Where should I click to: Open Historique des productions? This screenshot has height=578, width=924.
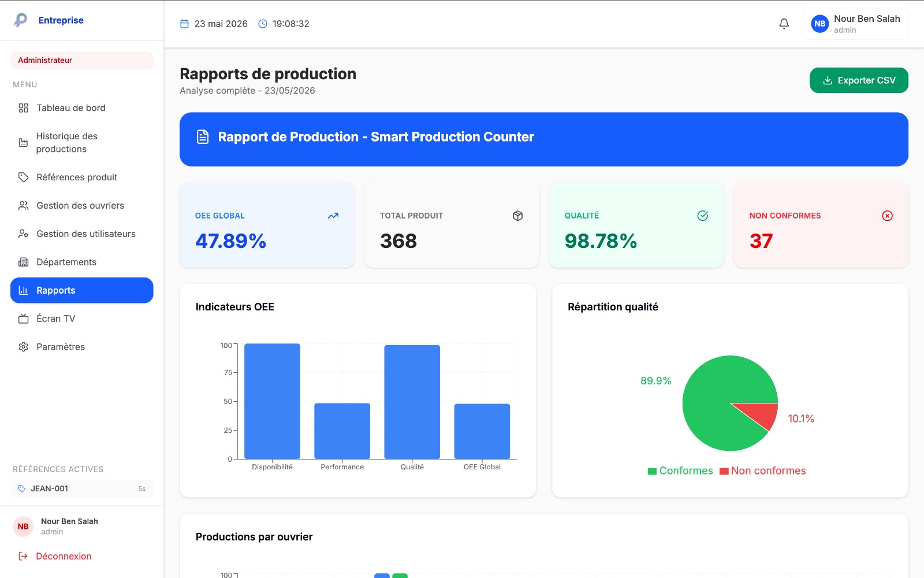coord(82,143)
